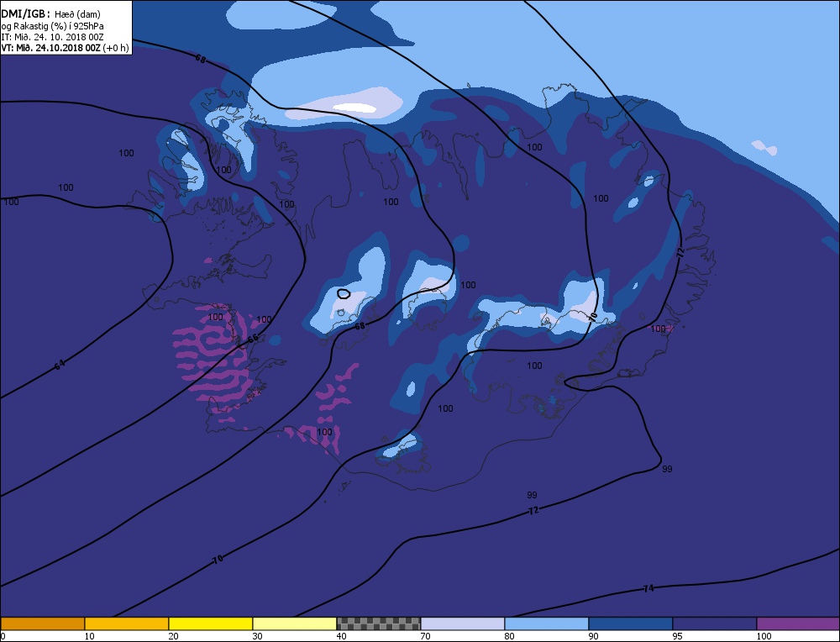
Task: Click the lavender 70–80 legend swatch
Action: tap(463, 624)
